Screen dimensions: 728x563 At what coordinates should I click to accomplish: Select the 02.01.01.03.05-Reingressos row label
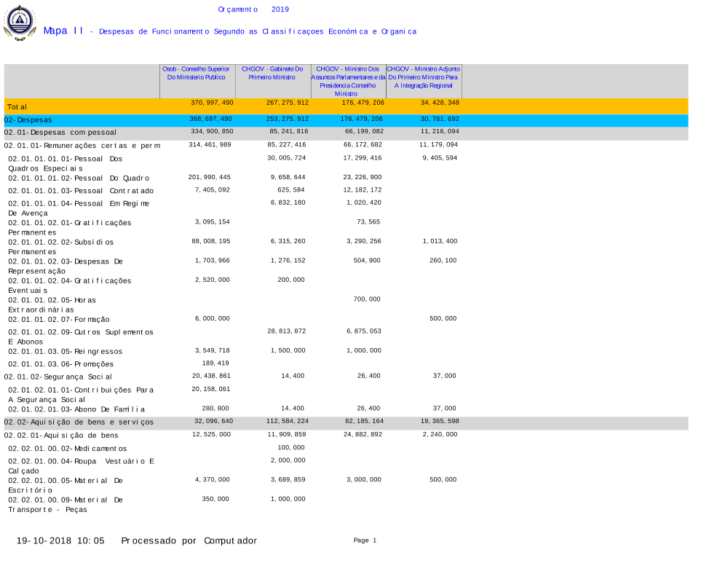64,351
